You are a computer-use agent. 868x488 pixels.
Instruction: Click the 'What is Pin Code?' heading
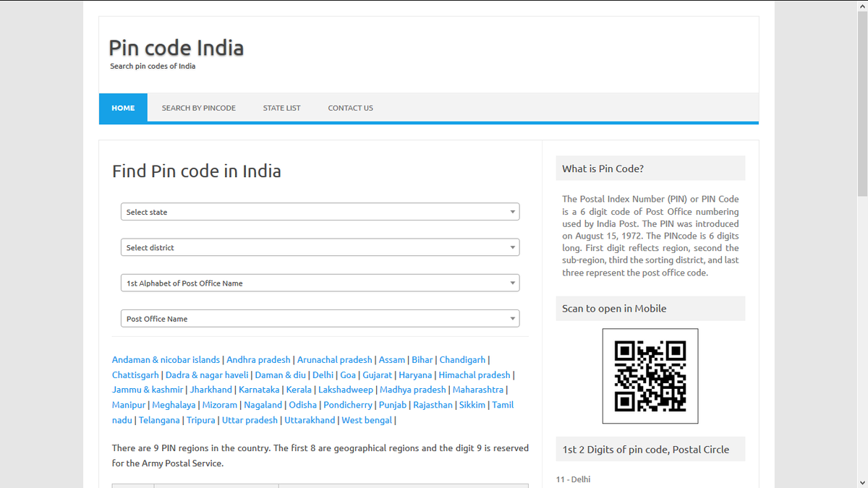(603, 168)
